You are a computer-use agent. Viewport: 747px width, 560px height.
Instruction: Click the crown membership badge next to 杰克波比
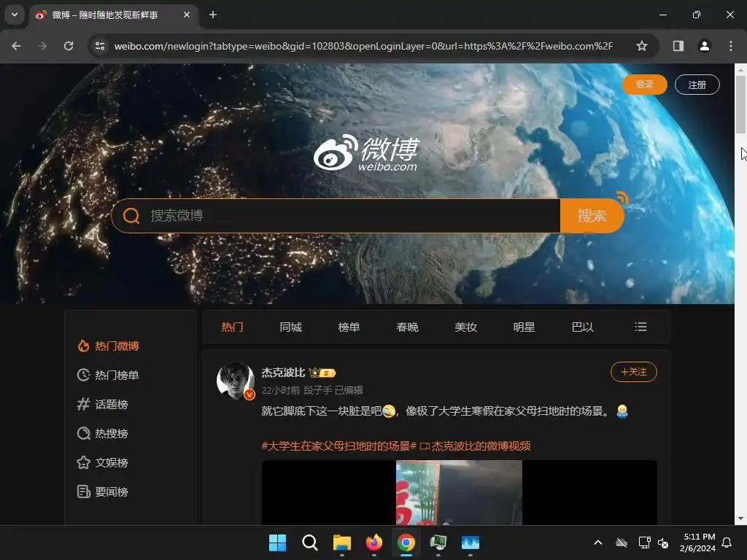tap(322, 373)
